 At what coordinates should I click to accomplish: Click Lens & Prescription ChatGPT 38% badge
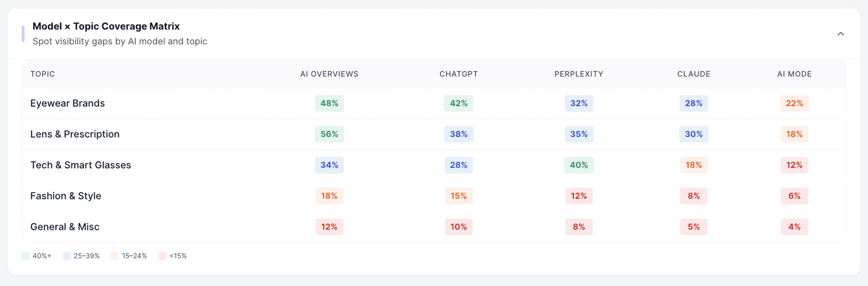click(458, 134)
